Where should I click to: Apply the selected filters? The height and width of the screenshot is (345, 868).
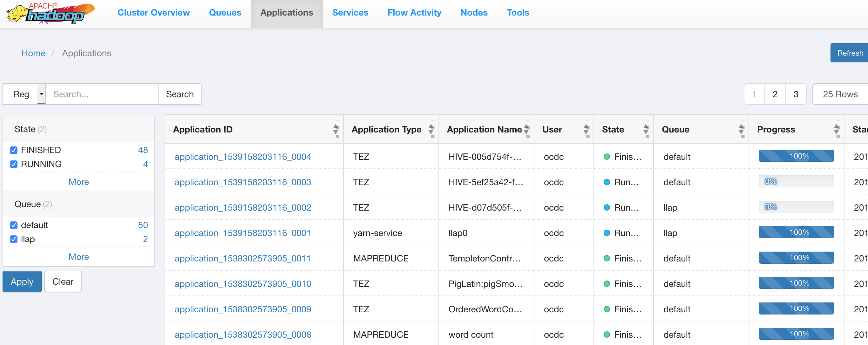pos(22,282)
